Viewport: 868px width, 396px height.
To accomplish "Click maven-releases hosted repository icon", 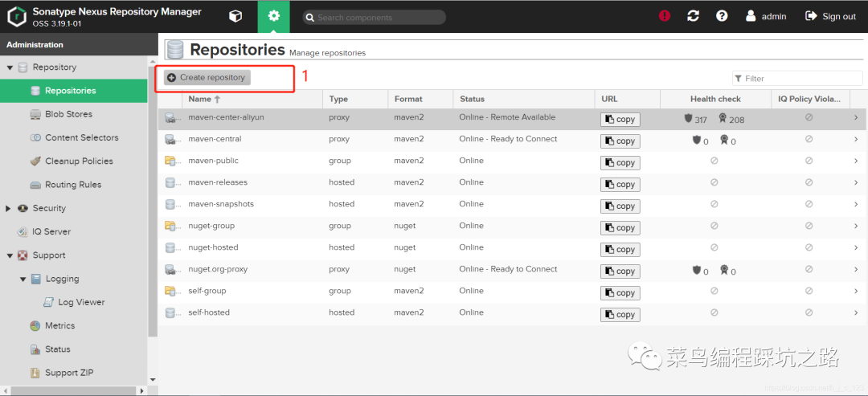I will click(x=170, y=182).
